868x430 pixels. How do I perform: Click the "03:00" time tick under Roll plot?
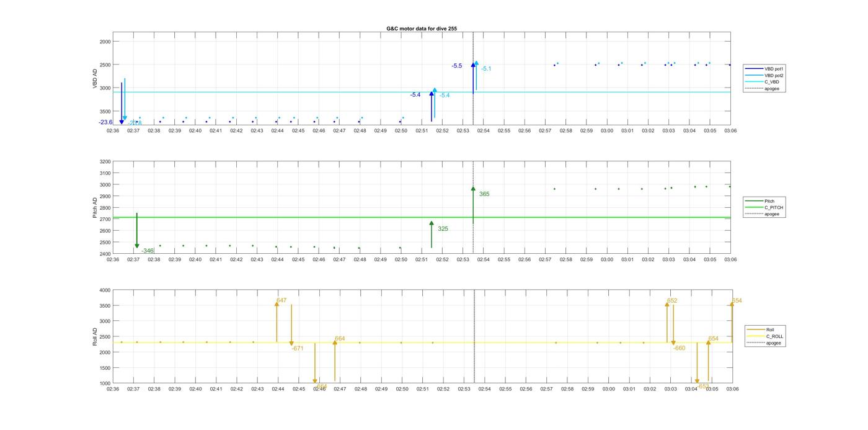[x=609, y=389]
